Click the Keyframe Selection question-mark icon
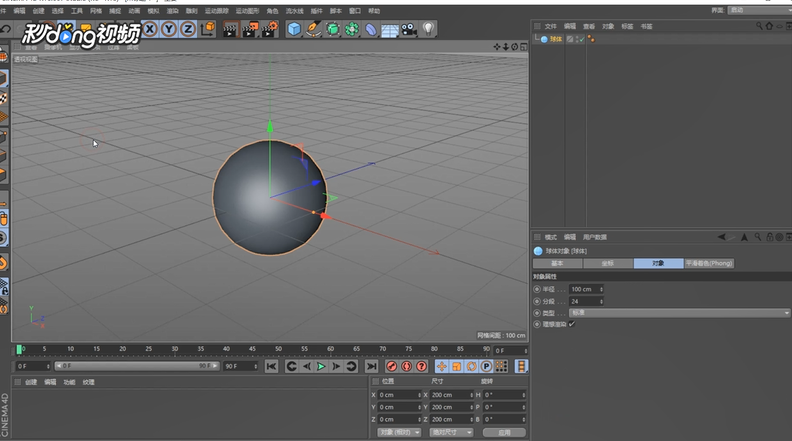Viewport: 792px width, 441px height. pyautogui.click(x=422, y=366)
